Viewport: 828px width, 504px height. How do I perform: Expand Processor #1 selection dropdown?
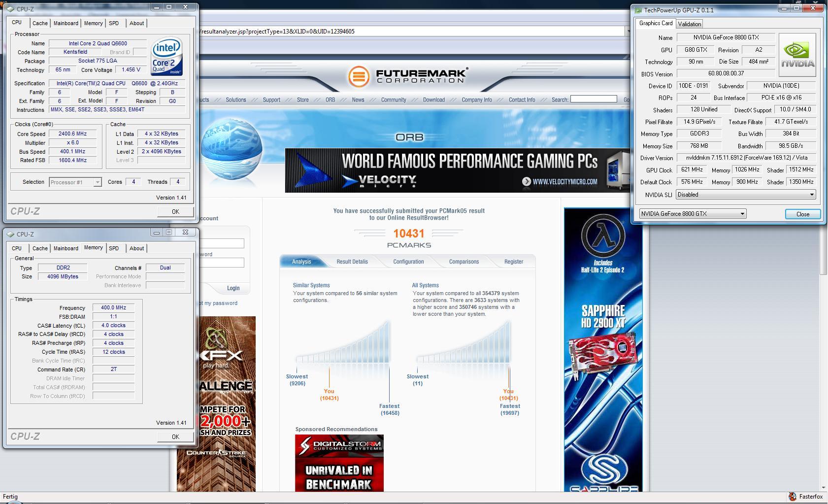click(x=98, y=182)
